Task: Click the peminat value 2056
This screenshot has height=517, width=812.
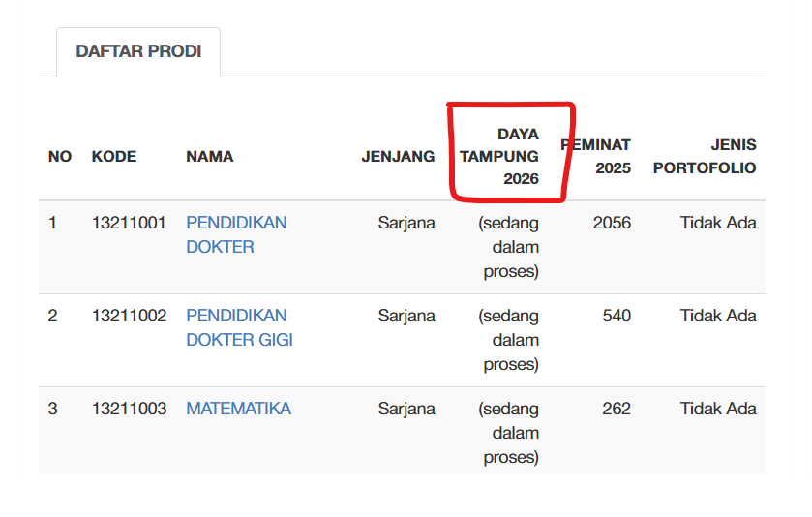Action: click(612, 223)
